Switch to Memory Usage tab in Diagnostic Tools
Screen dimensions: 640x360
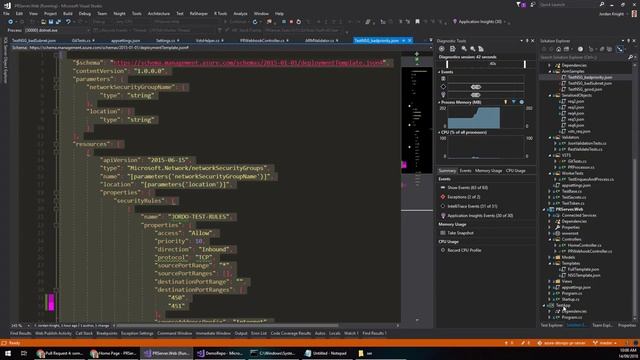pos(488,171)
